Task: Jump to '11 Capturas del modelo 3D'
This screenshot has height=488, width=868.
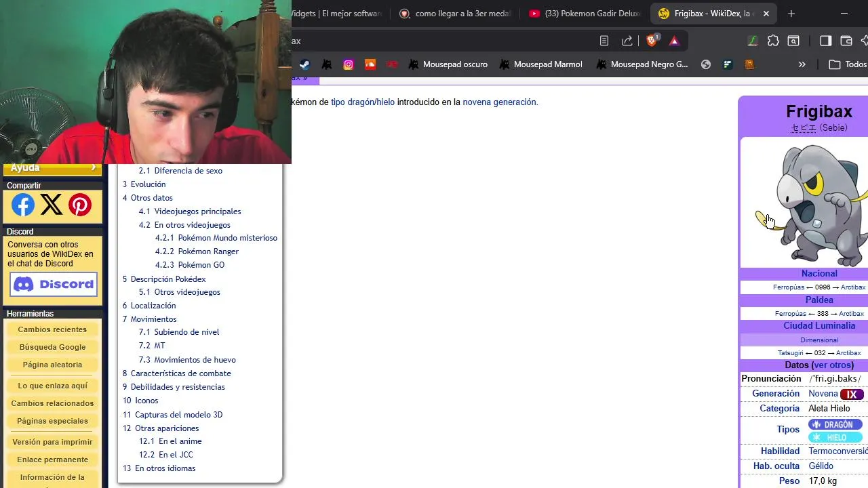Action: [172, 415]
